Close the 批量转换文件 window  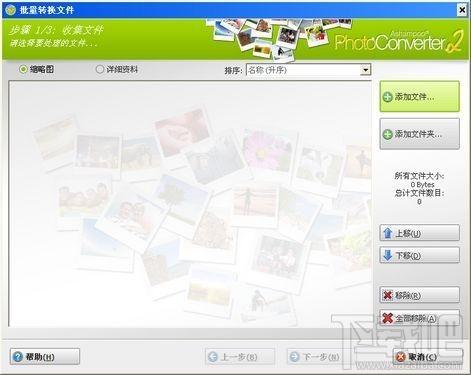click(462, 10)
